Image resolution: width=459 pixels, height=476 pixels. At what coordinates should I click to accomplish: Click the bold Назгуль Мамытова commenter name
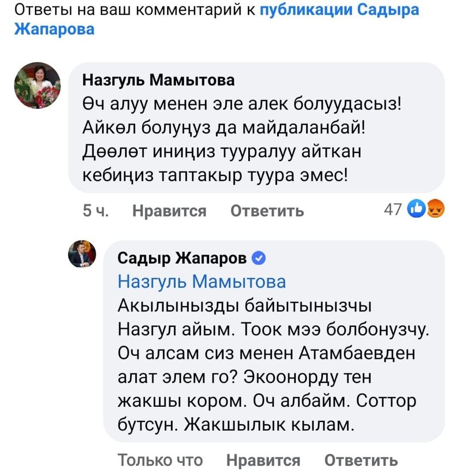pos(158,81)
